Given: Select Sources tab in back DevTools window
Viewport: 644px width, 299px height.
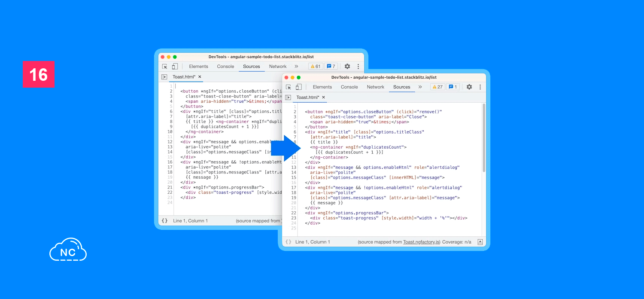Looking at the screenshot, I should click(252, 67).
